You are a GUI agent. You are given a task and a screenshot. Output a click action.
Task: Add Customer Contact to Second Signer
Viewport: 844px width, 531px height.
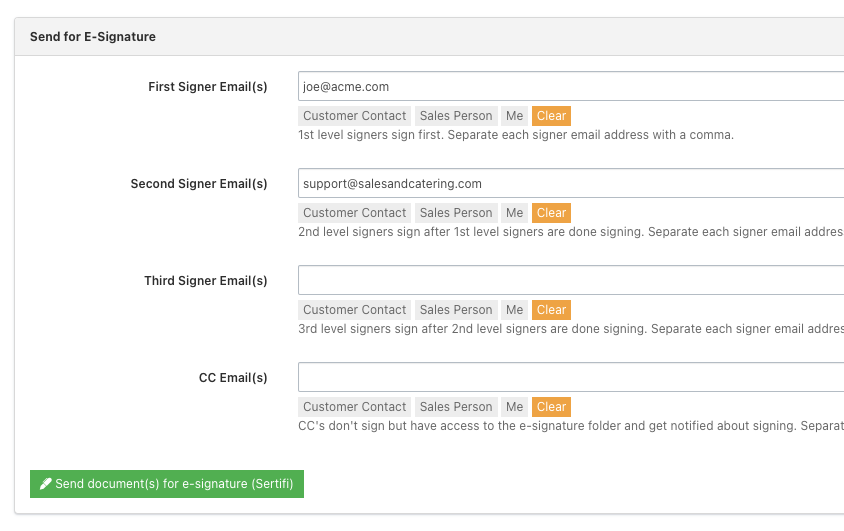[355, 213]
